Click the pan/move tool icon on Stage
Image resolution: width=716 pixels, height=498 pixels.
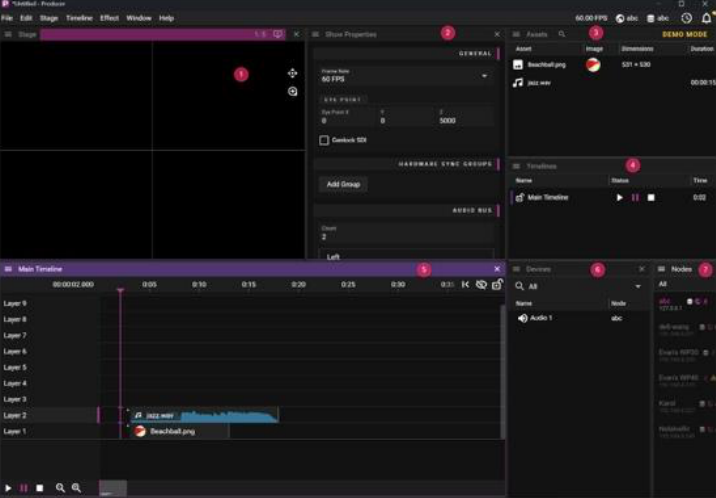[x=293, y=73]
